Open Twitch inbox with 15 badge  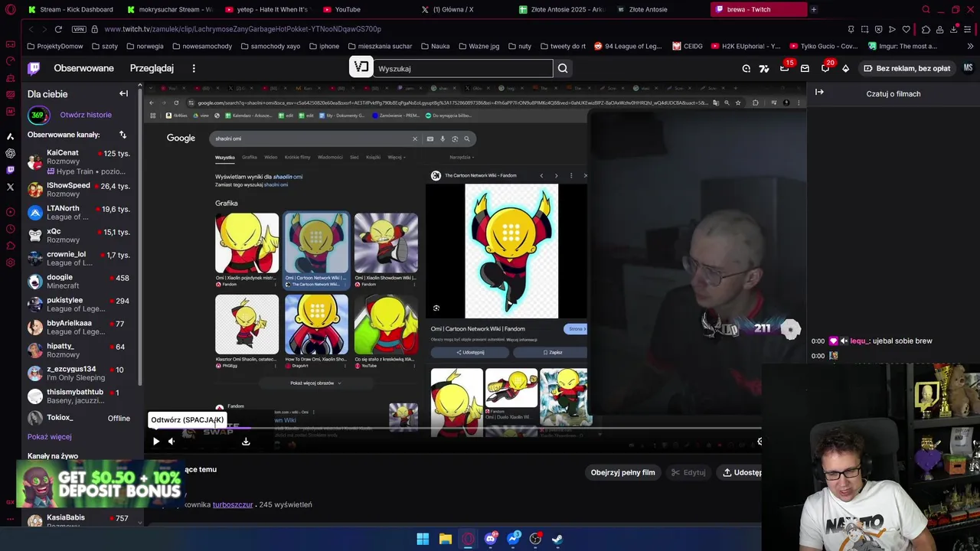click(x=784, y=68)
